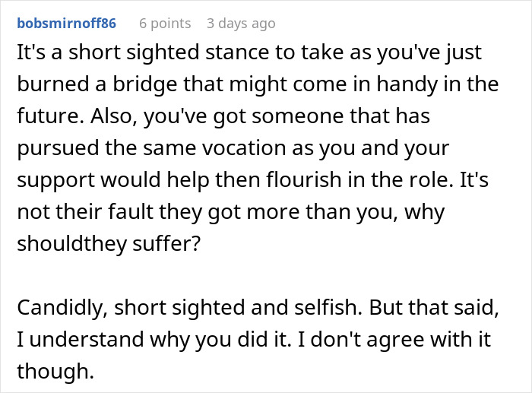Click the 3 days ago timestamp
532x393 pixels.
tap(241, 24)
